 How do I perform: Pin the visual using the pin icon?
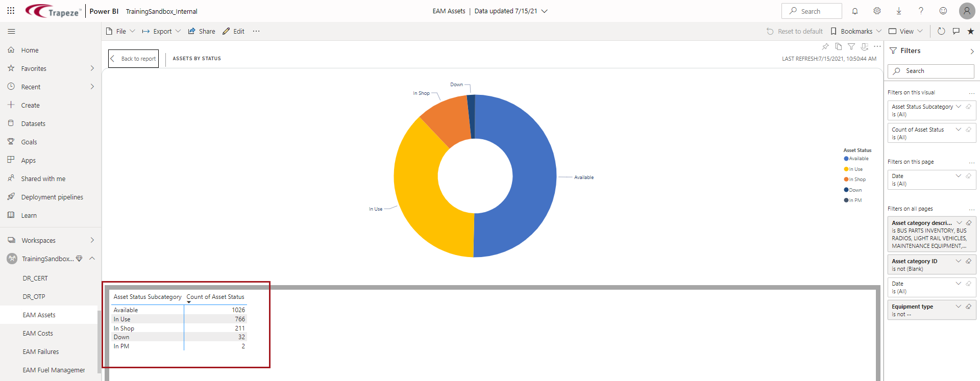pyautogui.click(x=825, y=46)
